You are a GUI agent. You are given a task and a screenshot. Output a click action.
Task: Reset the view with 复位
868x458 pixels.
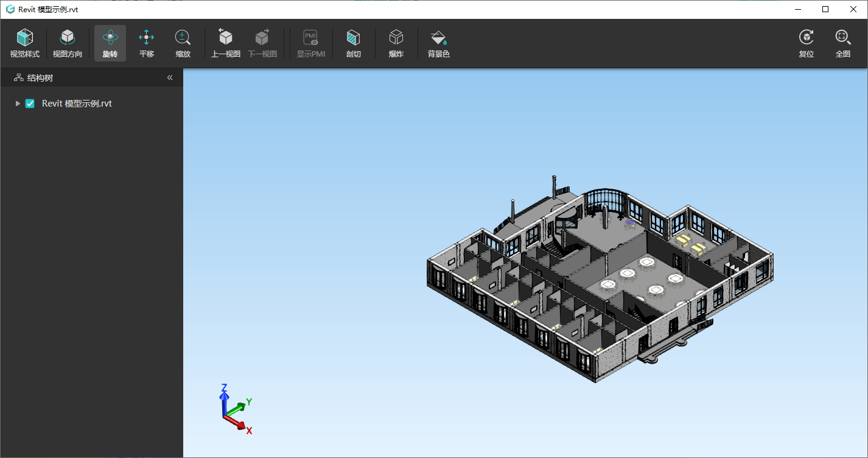[x=806, y=43]
